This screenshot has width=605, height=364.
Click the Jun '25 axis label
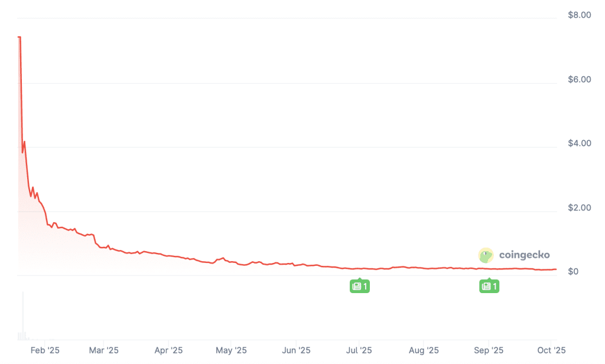[x=296, y=350]
